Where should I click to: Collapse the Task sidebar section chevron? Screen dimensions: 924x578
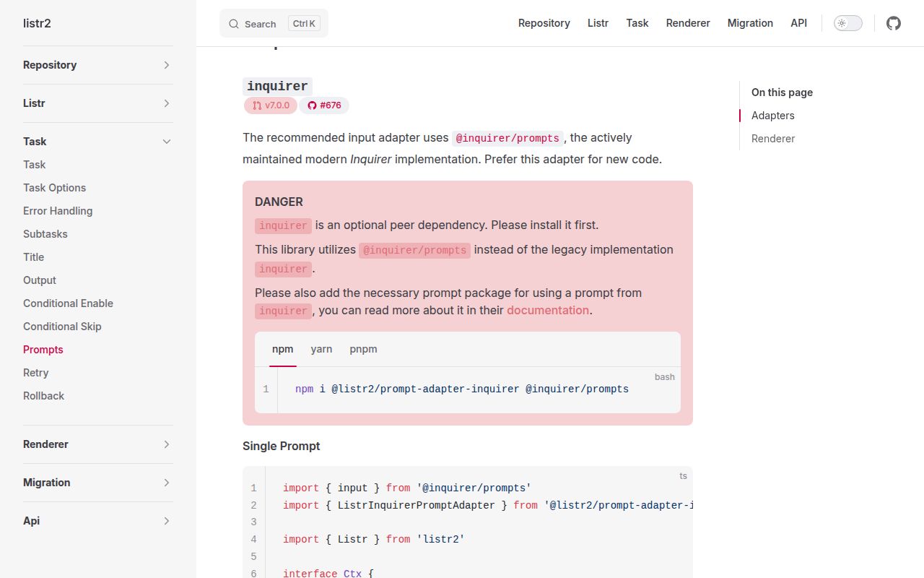pyautogui.click(x=167, y=142)
